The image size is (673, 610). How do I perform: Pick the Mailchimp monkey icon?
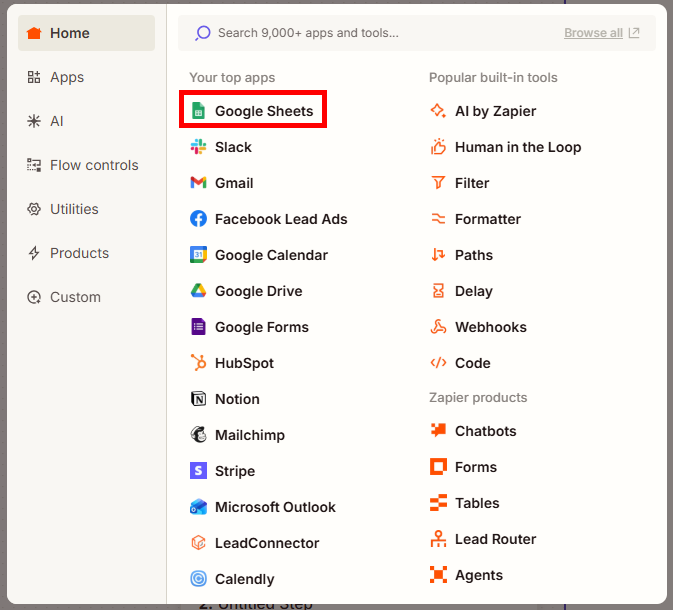click(x=198, y=435)
